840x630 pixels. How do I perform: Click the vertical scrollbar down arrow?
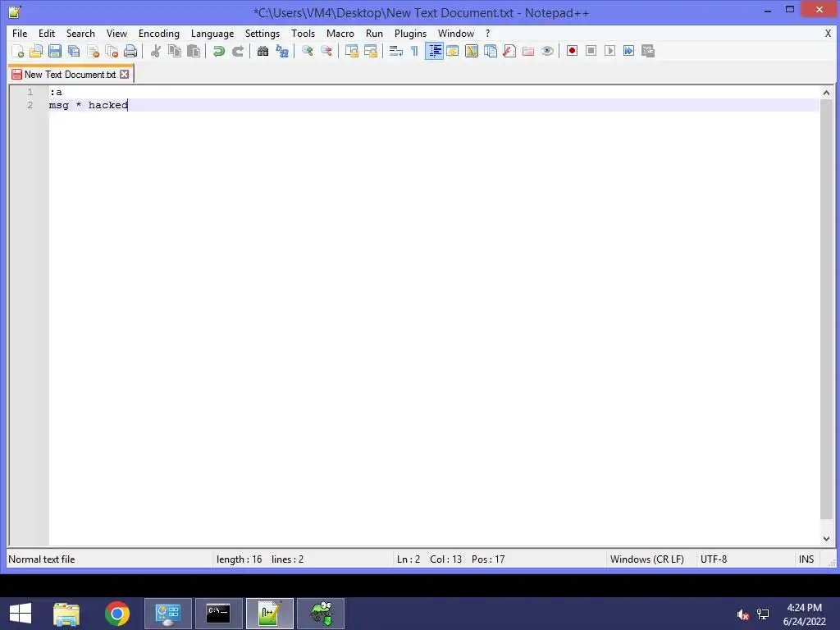tap(826, 538)
